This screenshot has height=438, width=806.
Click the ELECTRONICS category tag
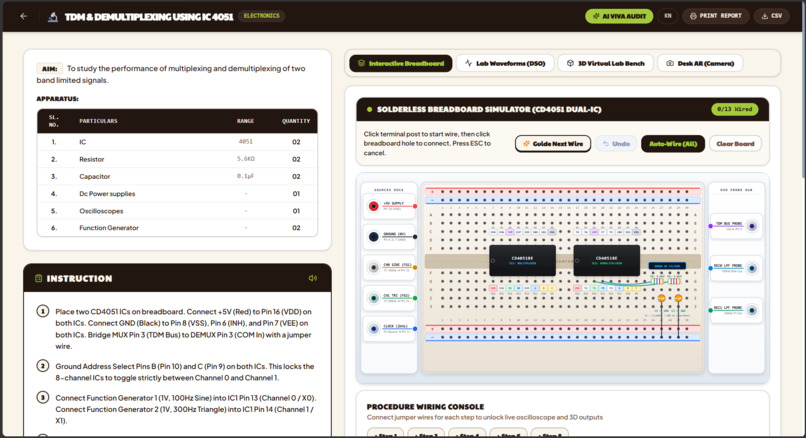[262, 16]
